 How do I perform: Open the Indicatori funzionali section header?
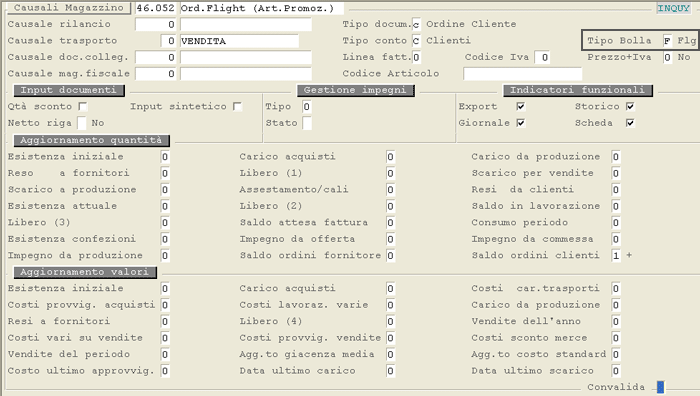click(578, 90)
